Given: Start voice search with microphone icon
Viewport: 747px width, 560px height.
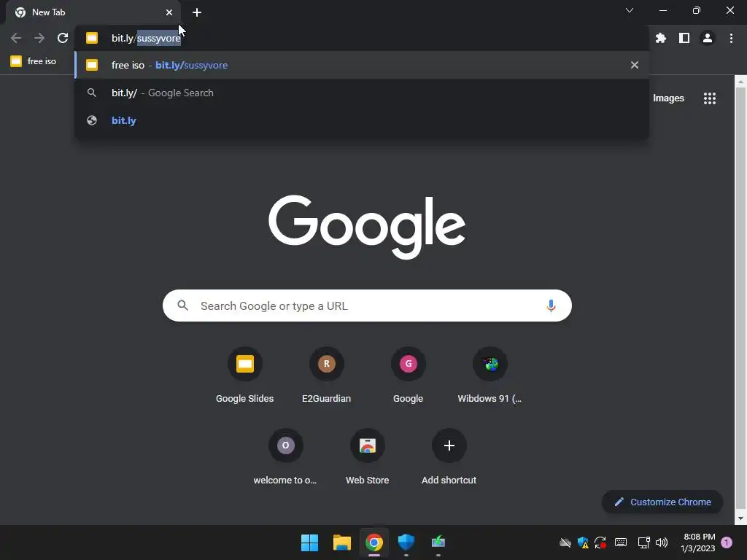Looking at the screenshot, I should point(551,306).
